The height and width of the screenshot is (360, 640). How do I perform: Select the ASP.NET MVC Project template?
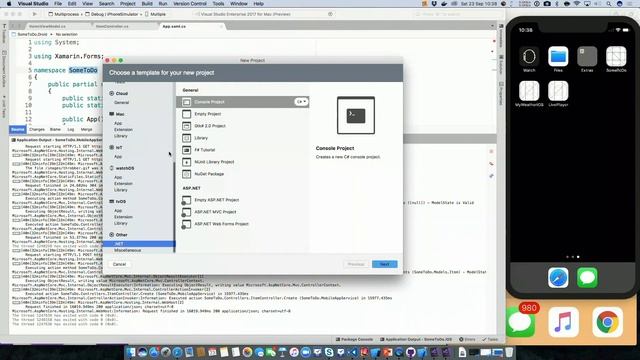[242, 212]
